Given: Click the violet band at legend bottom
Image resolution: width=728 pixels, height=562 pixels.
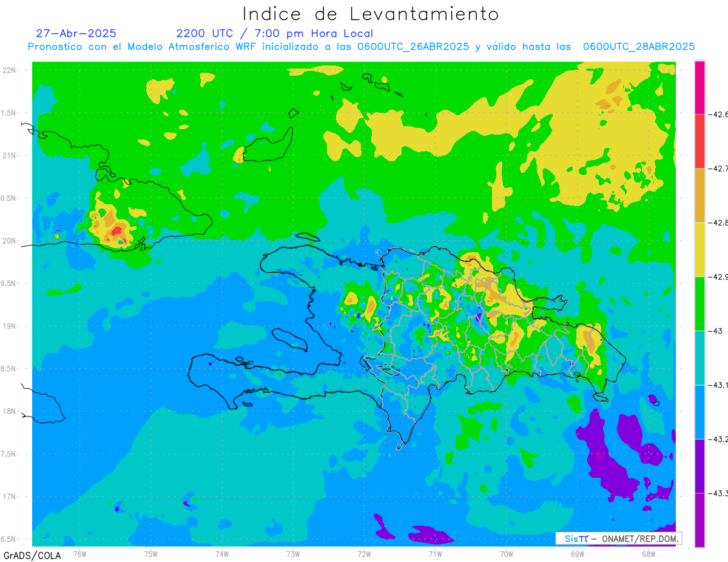Looking at the screenshot, I should (699, 520).
